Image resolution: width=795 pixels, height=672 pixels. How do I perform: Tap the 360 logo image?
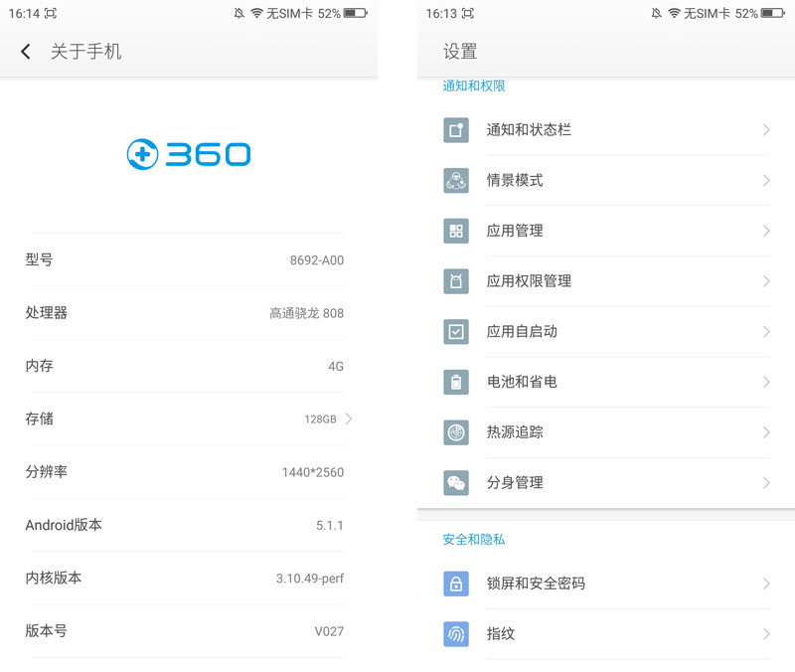188,154
